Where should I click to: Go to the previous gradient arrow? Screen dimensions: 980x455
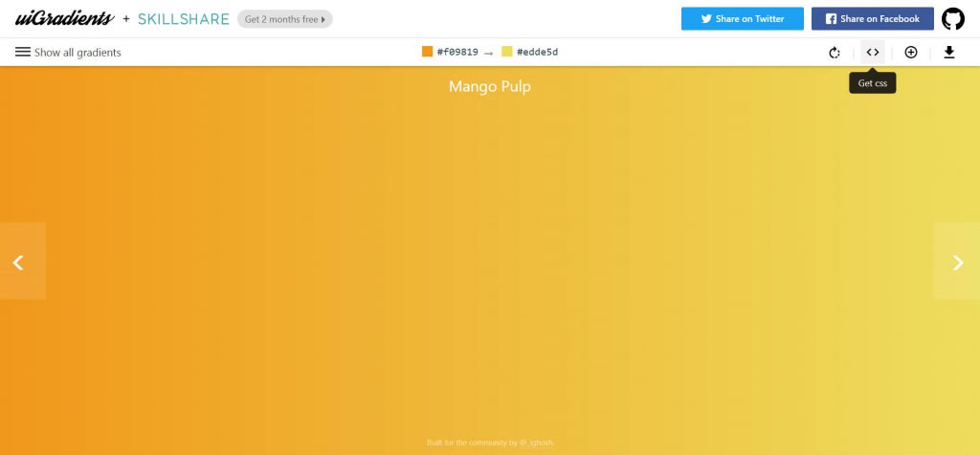(x=19, y=262)
